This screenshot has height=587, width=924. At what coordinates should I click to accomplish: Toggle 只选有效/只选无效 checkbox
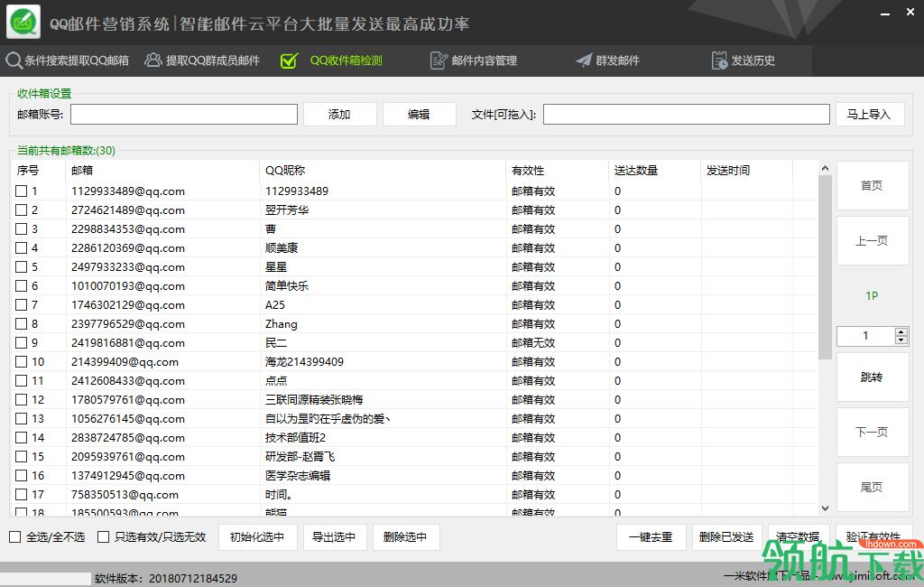pyautogui.click(x=103, y=536)
